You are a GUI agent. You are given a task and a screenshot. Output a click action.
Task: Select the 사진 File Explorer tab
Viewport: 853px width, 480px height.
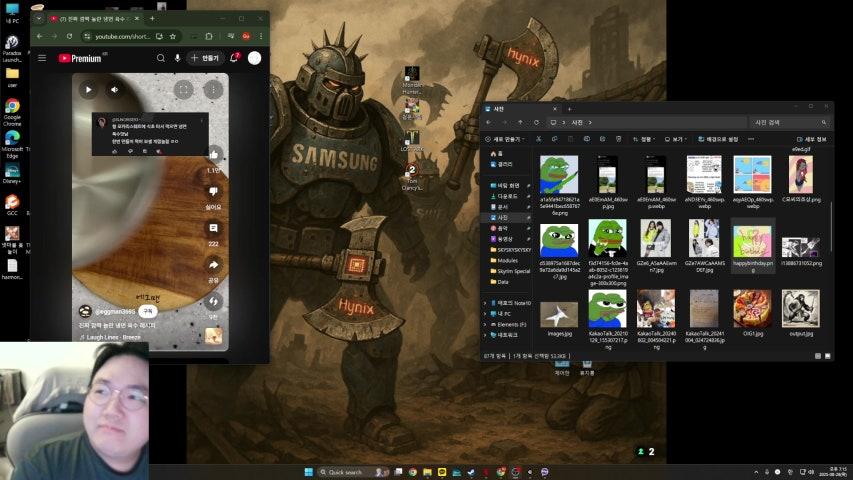point(521,109)
